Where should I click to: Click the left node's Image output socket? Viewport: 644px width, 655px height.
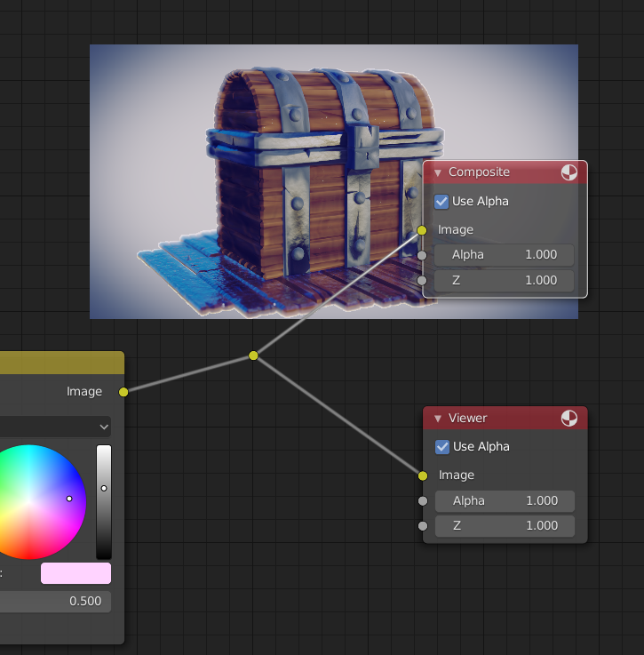123,392
